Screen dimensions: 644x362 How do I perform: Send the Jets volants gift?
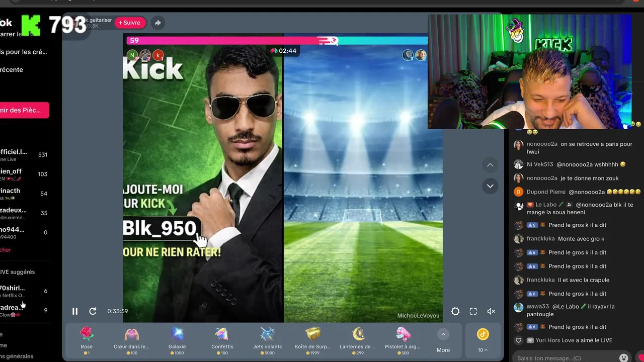coord(267,340)
